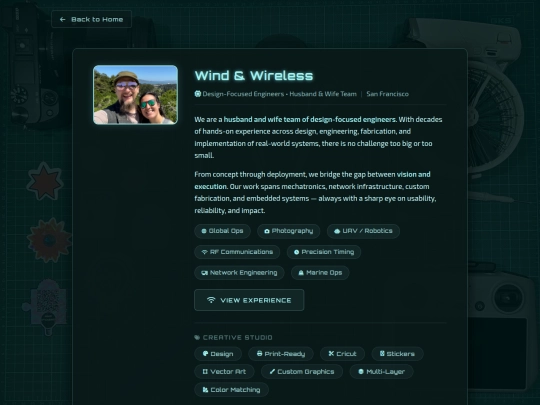540x405 pixels.
Task: Click the printer icon on Print-Ready
Action: coord(260,353)
